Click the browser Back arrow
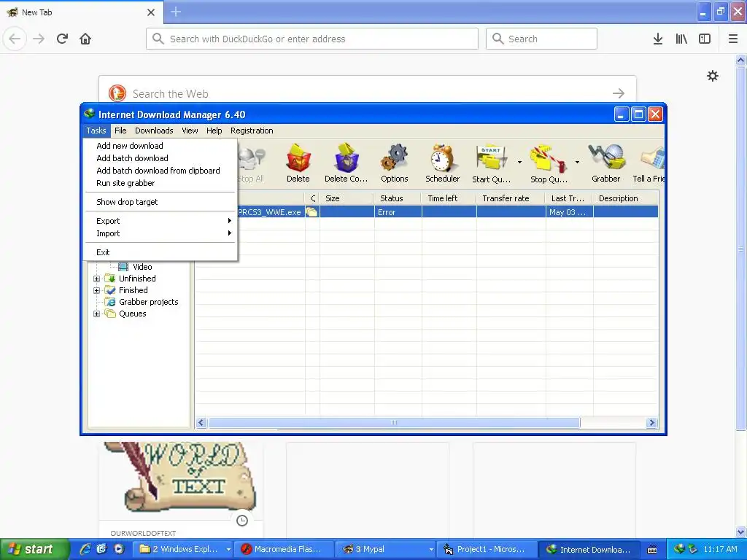747x560 pixels. (15, 39)
